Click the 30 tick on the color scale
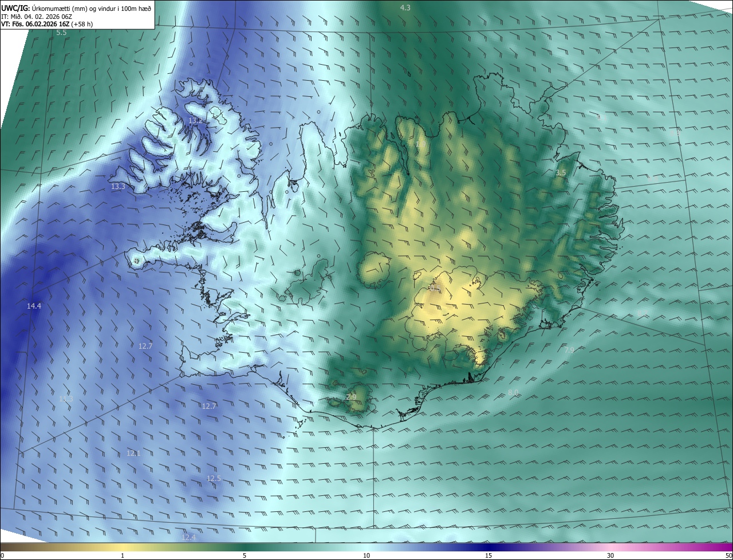 tap(610, 555)
